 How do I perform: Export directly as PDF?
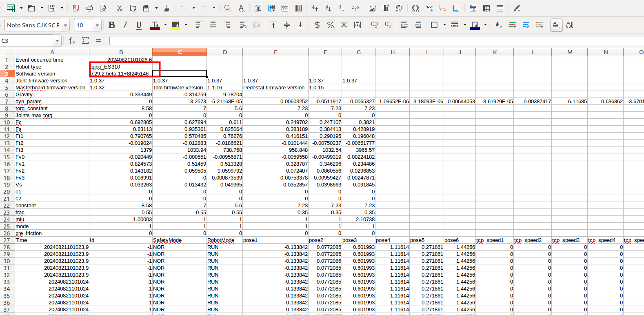(x=76, y=8)
